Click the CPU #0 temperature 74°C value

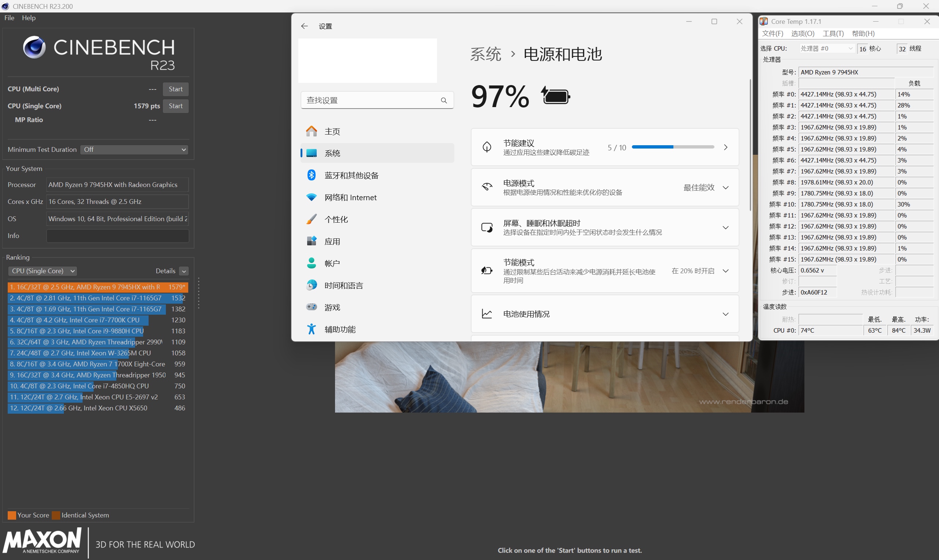click(830, 330)
